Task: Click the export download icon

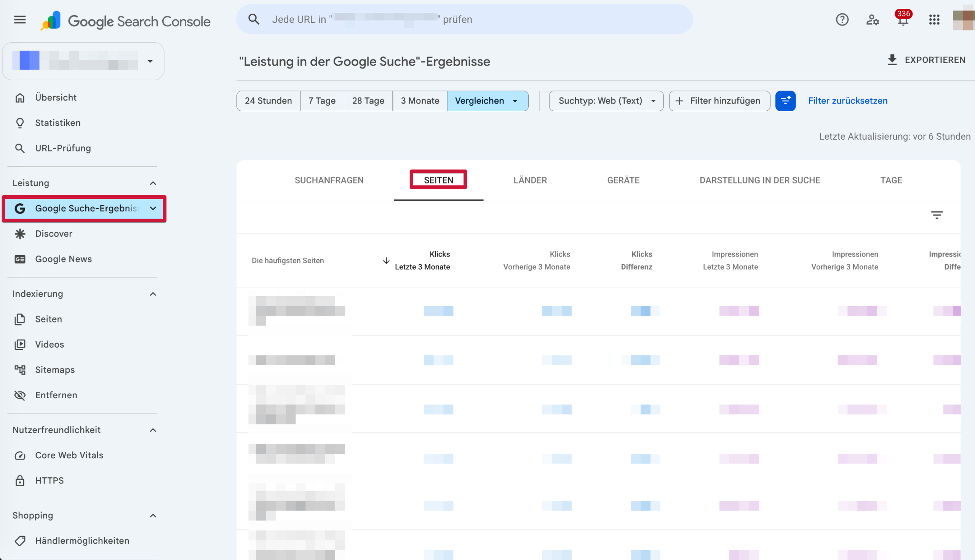Action: (892, 60)
